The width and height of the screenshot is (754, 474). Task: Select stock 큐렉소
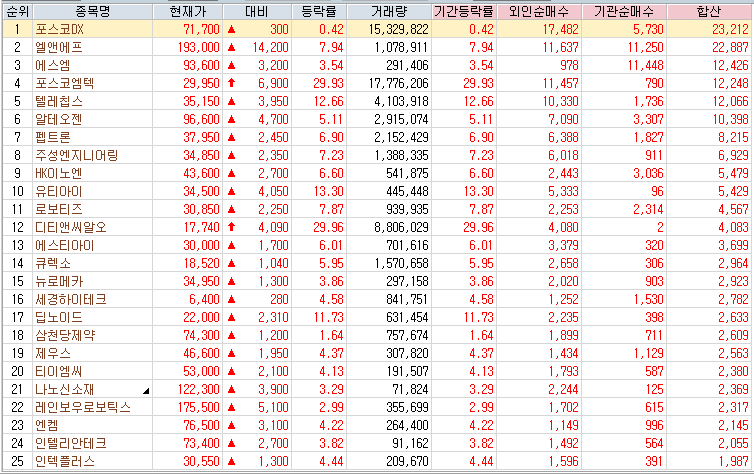(53, 263)
